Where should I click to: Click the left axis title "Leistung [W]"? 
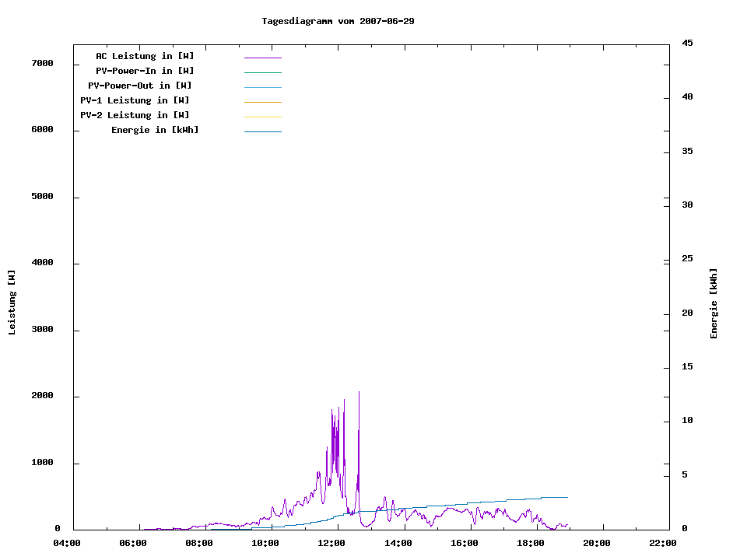point(12,302)
